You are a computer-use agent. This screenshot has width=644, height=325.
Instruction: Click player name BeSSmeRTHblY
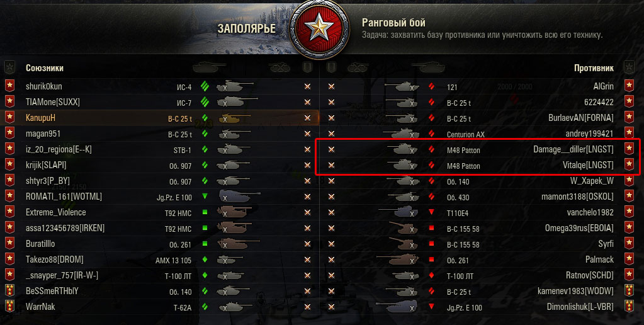tap(52, 291)
